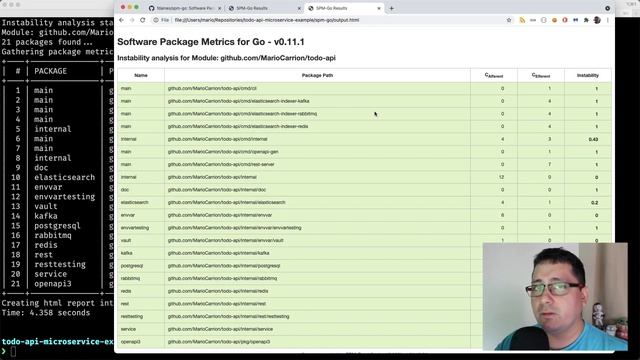Click the internal/doc package path

tap(217, 189)
